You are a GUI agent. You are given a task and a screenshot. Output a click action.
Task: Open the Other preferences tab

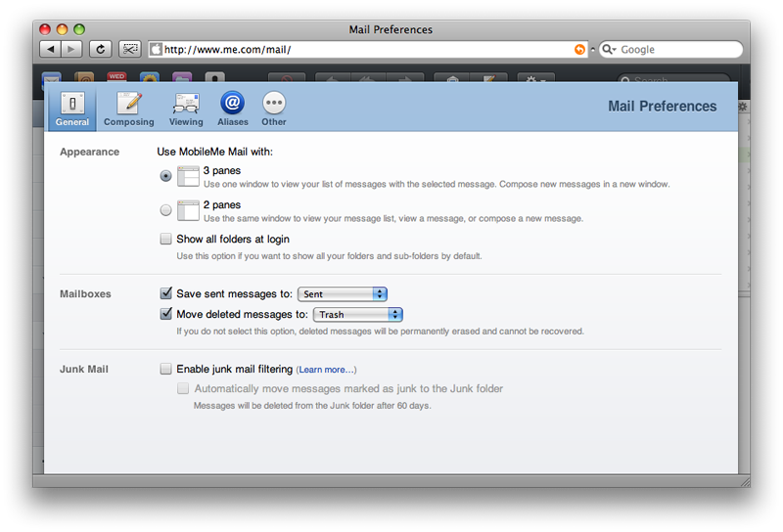274,110
